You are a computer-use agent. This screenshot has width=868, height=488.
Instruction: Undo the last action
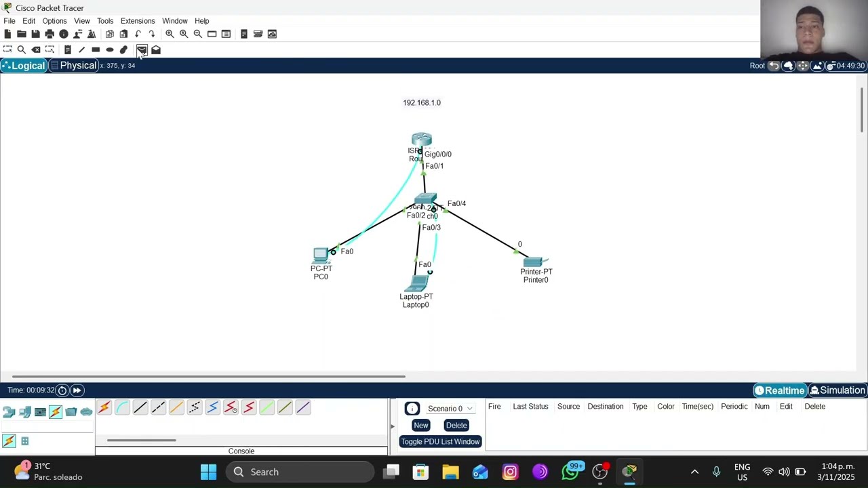pos(138,34)
